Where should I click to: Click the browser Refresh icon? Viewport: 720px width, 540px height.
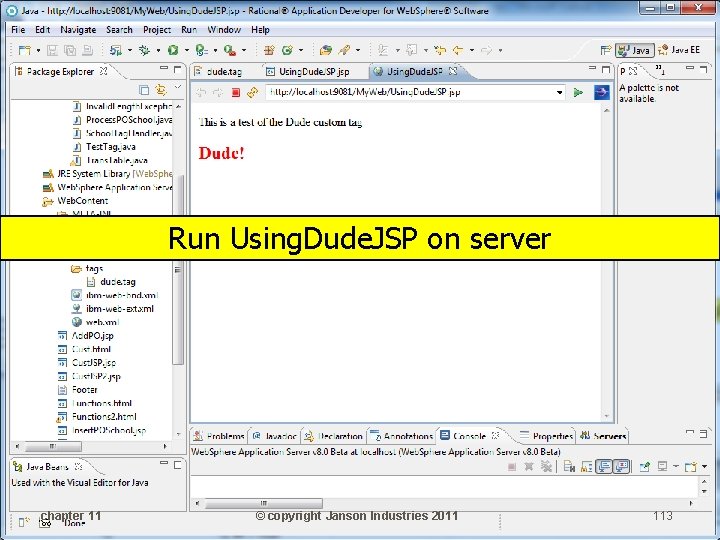pos(252,93)
